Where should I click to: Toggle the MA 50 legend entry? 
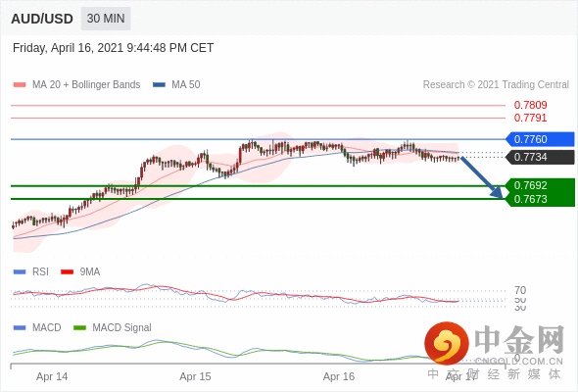coord(176,85)
